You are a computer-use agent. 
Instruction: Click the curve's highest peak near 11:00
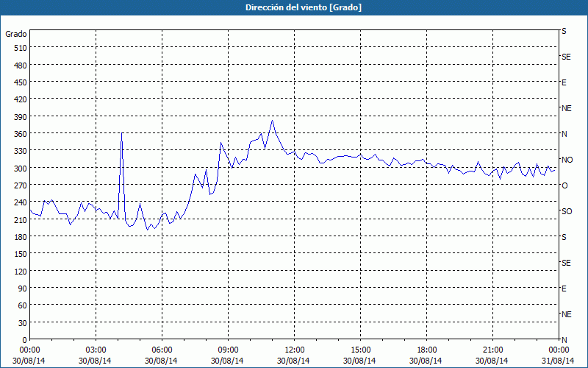pyautogui.click(x=272, y=121)
